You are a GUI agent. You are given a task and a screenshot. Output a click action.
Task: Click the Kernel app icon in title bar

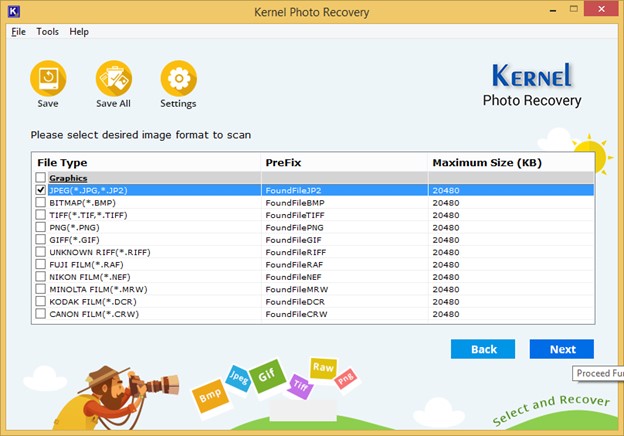pos(14,11)
